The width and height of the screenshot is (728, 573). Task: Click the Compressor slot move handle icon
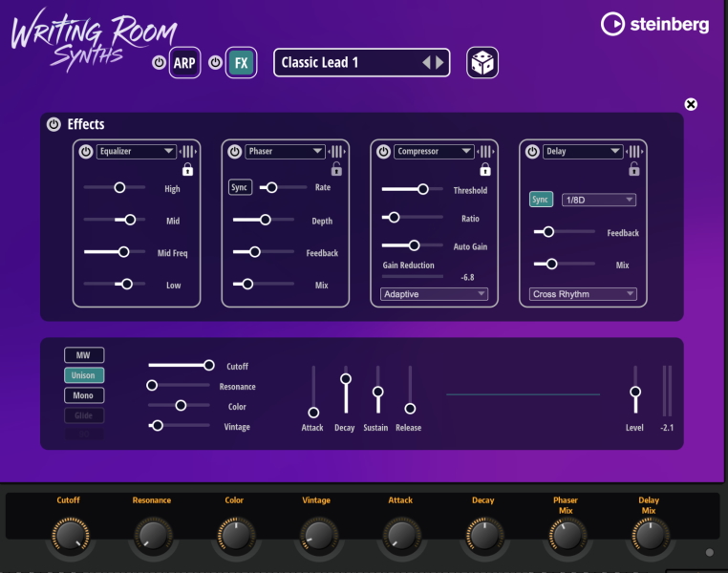(485, 151)
